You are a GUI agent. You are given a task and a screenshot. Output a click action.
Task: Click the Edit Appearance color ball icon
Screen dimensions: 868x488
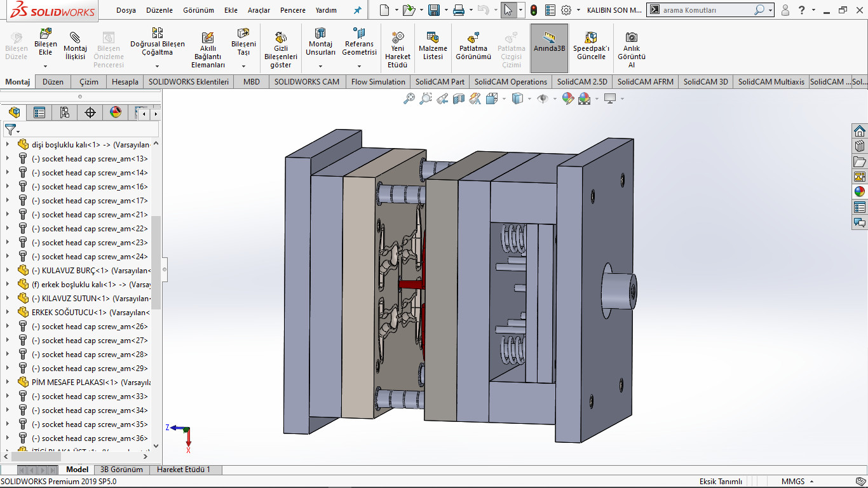click(x=568, y=98)
